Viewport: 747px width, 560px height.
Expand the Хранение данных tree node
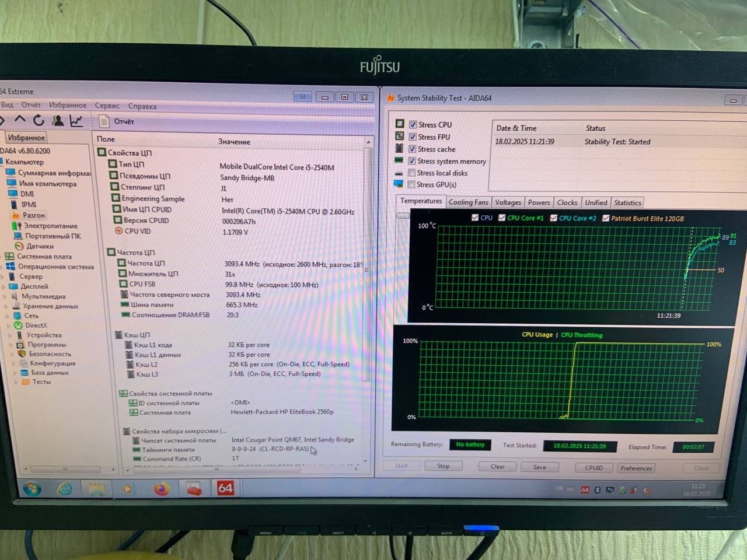[6, 306]
